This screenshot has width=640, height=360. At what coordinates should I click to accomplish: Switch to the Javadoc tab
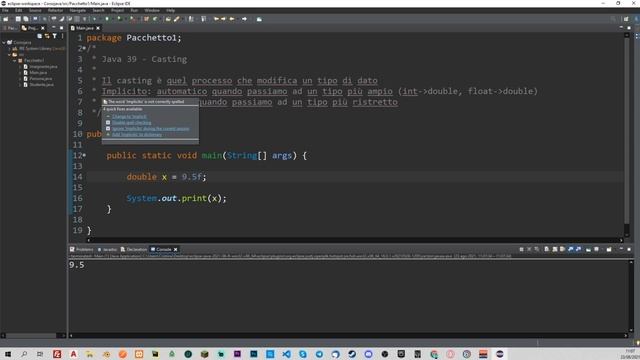tap(107, 249)
